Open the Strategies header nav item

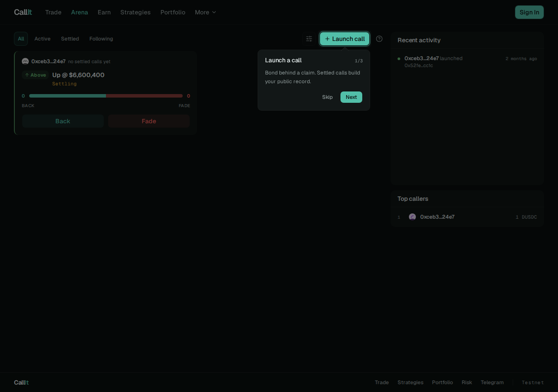[x=136, y=12]
